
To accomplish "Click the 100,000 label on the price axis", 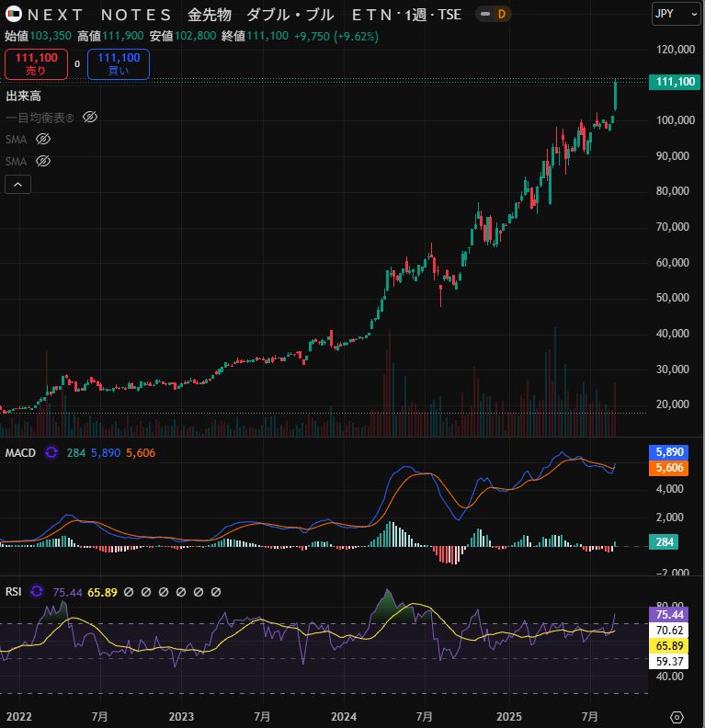I will [676, 119].
